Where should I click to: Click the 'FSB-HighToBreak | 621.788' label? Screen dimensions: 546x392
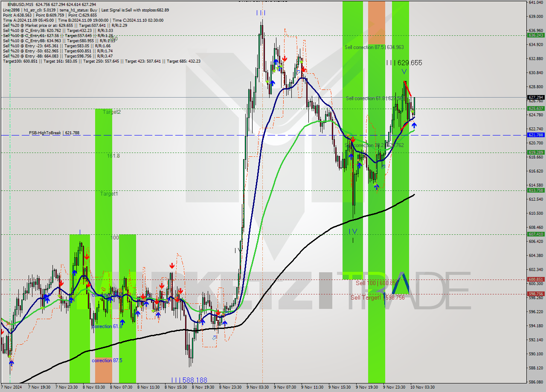click(x=54, y=133)
